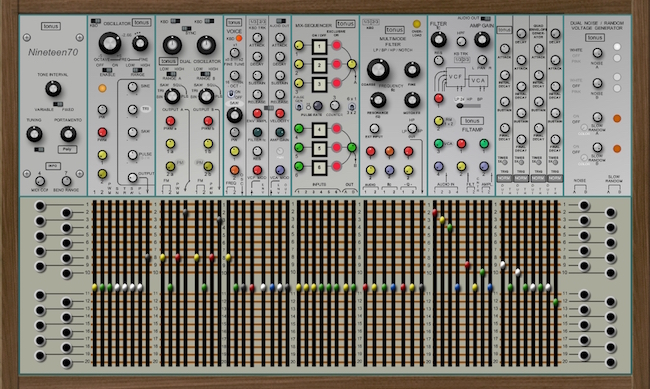The image size is (650, 389).
Task: Toggle the Variable/Fixed tone interval switch
Action: tap(58, 104)
